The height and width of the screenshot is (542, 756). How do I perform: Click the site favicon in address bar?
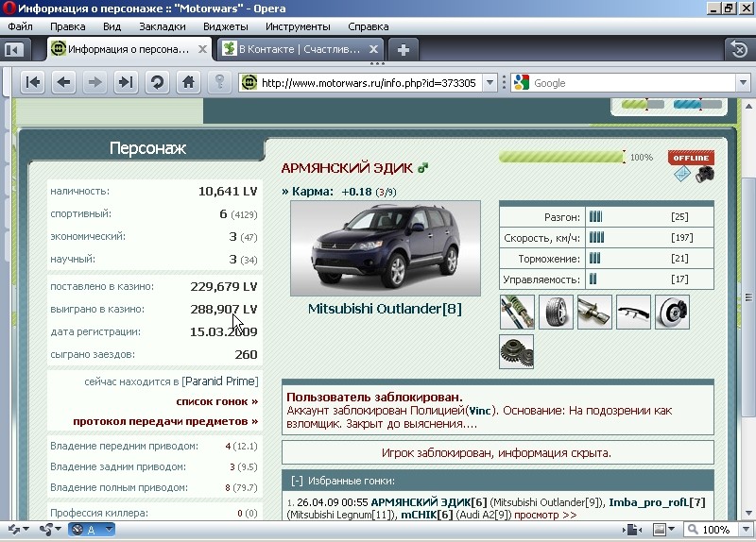pos(249,83)
